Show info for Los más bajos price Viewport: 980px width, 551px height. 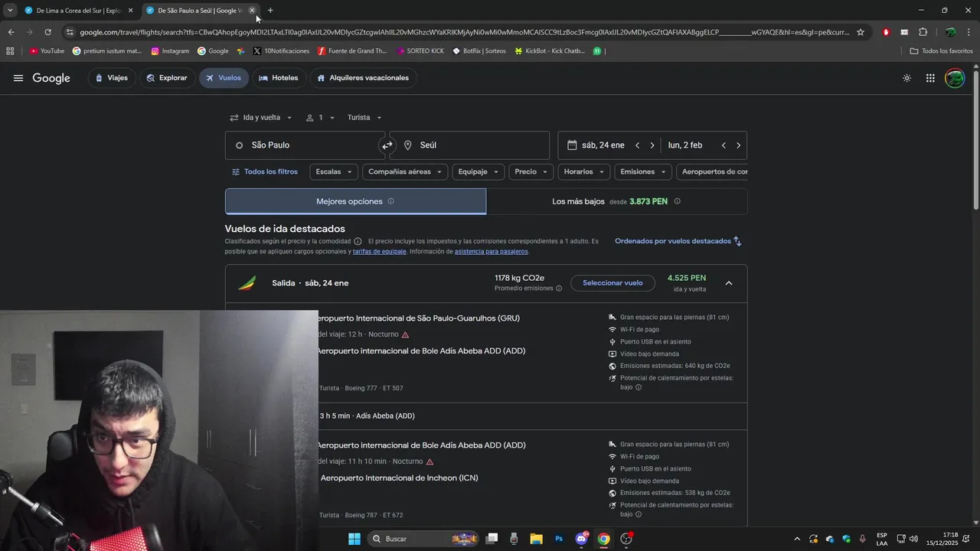click(677, 201)
